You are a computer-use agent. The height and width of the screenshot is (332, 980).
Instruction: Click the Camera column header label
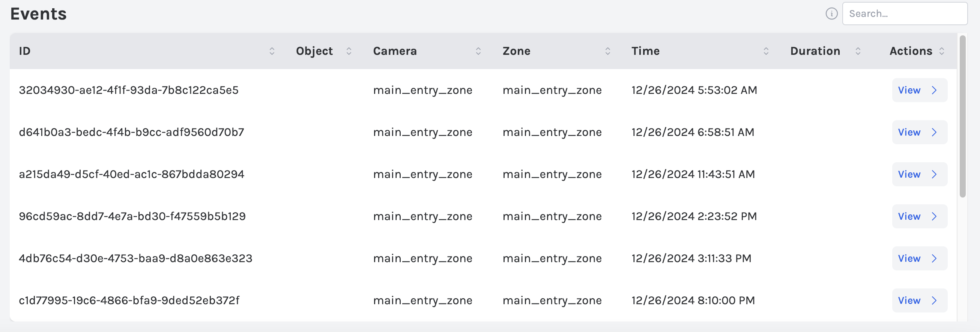pyautogui.click(x=394, y=51)
